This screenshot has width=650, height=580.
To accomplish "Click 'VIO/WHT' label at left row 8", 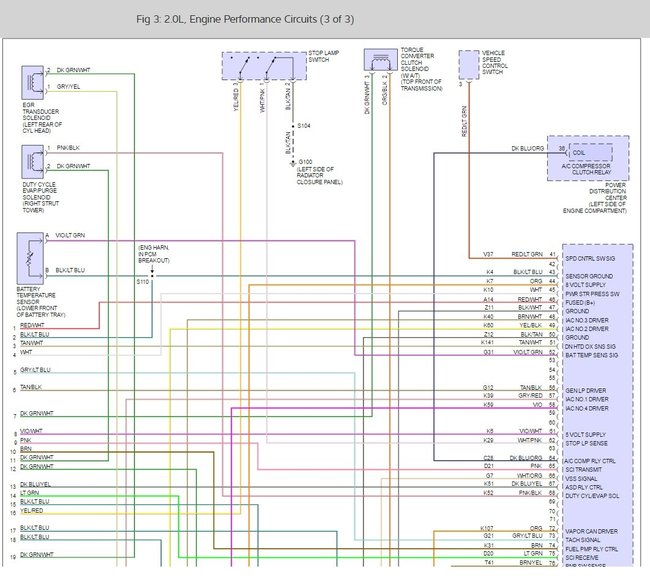I will pos(31,431).
